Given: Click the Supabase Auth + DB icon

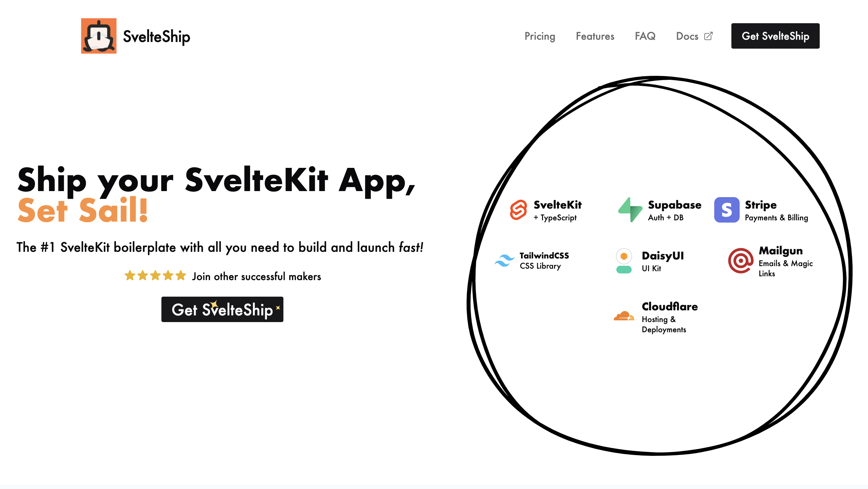Looking at the screenshot, I should point(629,210).
